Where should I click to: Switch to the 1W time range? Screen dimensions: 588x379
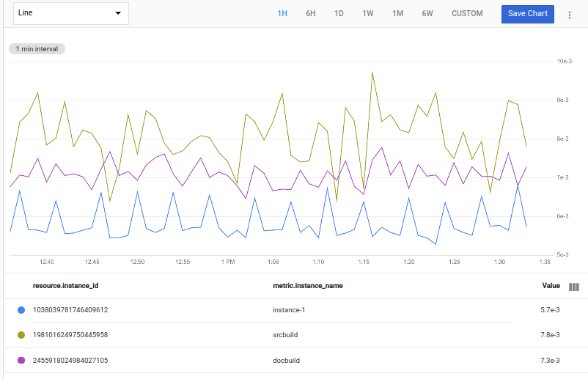click(x=368, y=14)
